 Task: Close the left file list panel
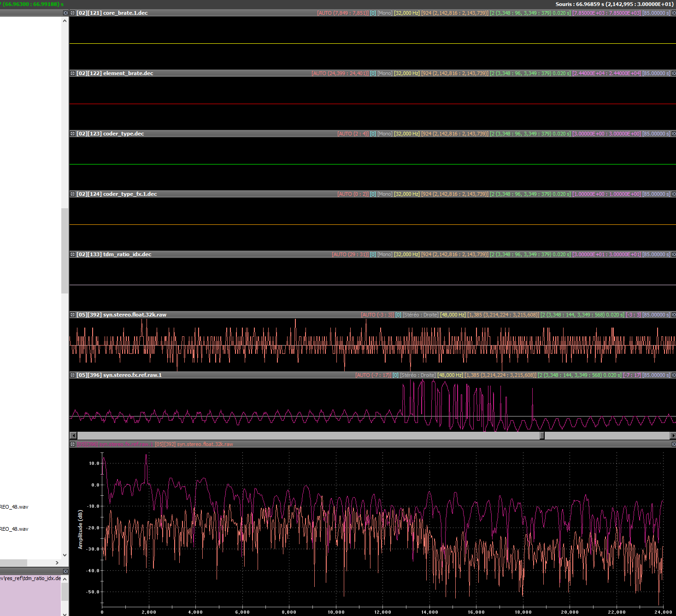[x=65, y=13]
